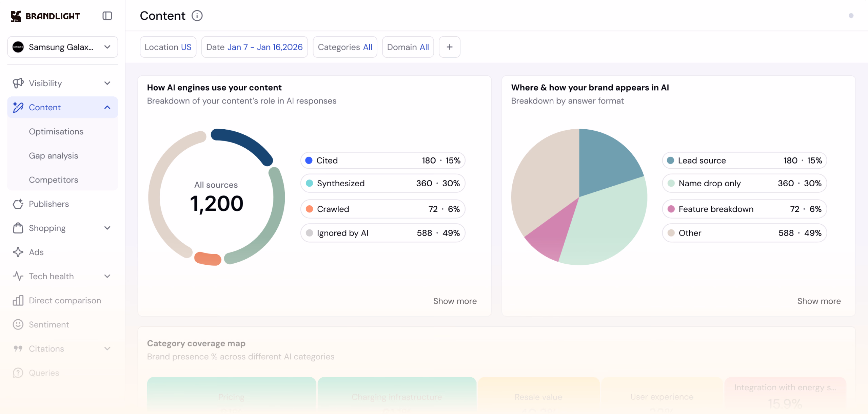Click the Samsung brand avatar icon
This screenshot has width=868, height=414.
tap(18, 47)
